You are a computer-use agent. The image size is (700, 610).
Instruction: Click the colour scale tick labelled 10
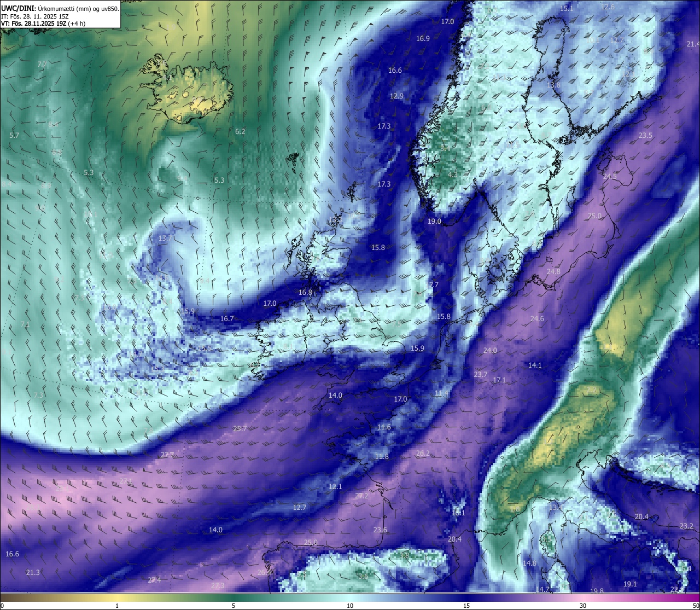coord(350,605)
